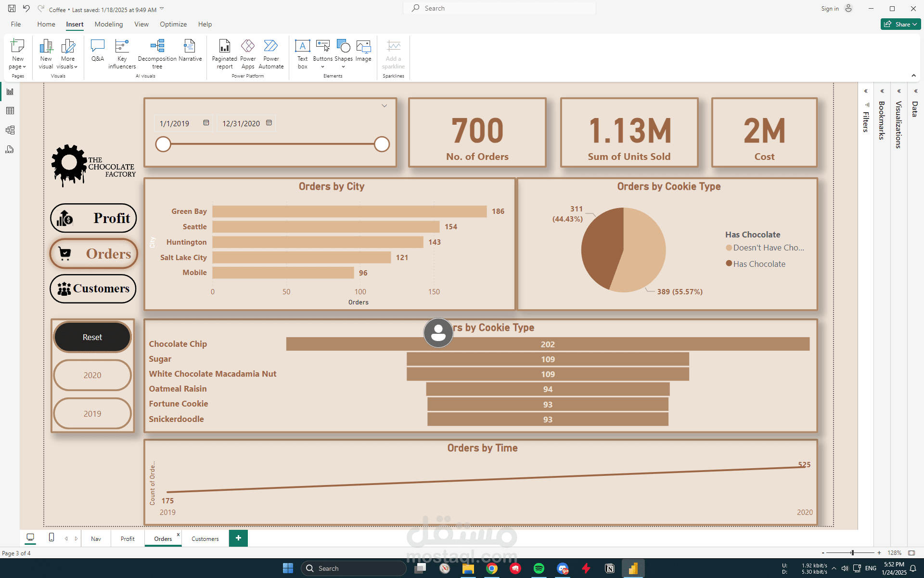
Task: Click the date slicer's right slider handle
Action: tap(382, 144)
